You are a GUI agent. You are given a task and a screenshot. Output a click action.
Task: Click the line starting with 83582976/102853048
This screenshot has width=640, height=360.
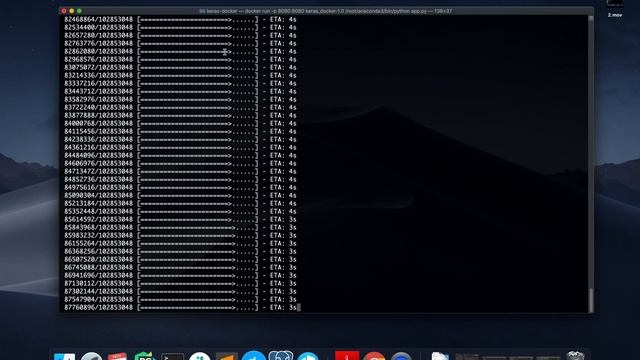pyautogui.click(x=180, y=99)
